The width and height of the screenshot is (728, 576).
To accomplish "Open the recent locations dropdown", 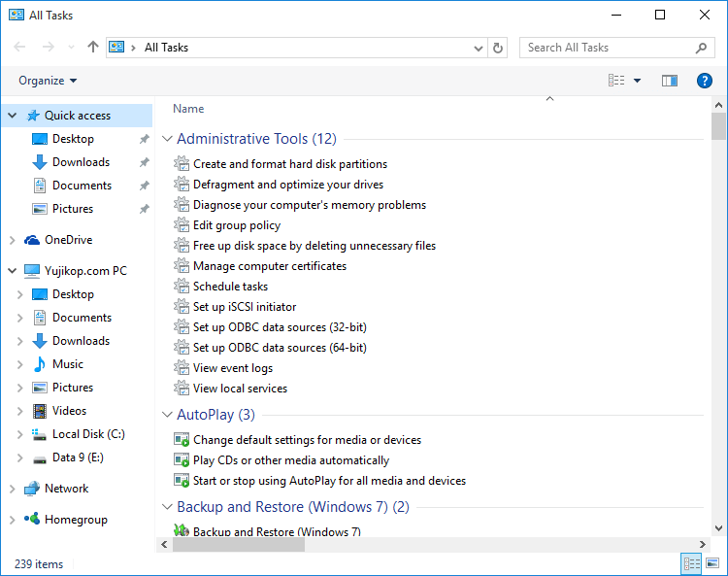I will 71,47.
